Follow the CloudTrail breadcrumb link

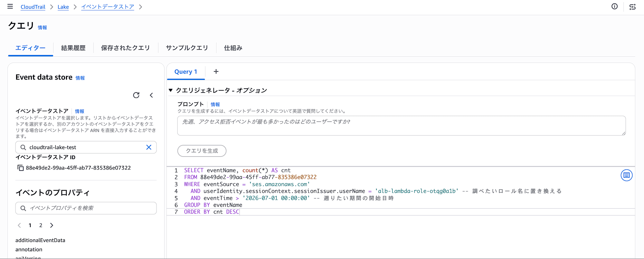click(x=33, y=7)
